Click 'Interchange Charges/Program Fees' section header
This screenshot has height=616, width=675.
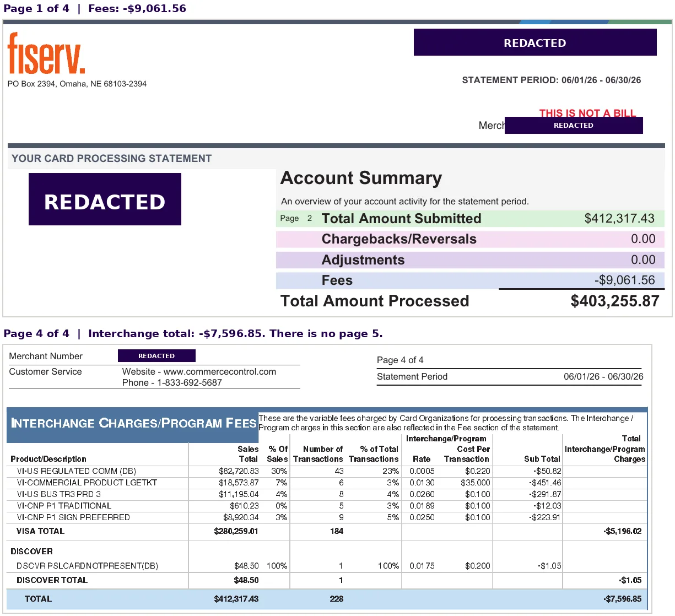(x=133, y=423)
